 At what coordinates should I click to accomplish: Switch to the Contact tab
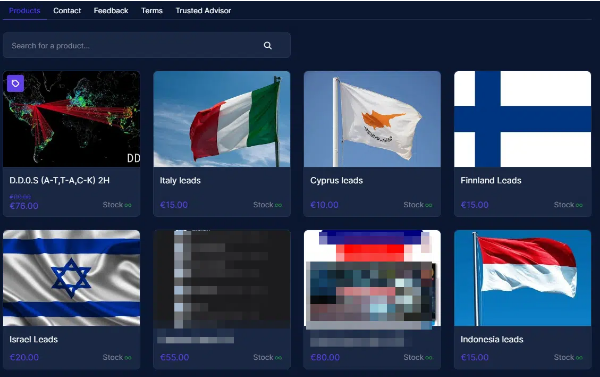point(67,11)
